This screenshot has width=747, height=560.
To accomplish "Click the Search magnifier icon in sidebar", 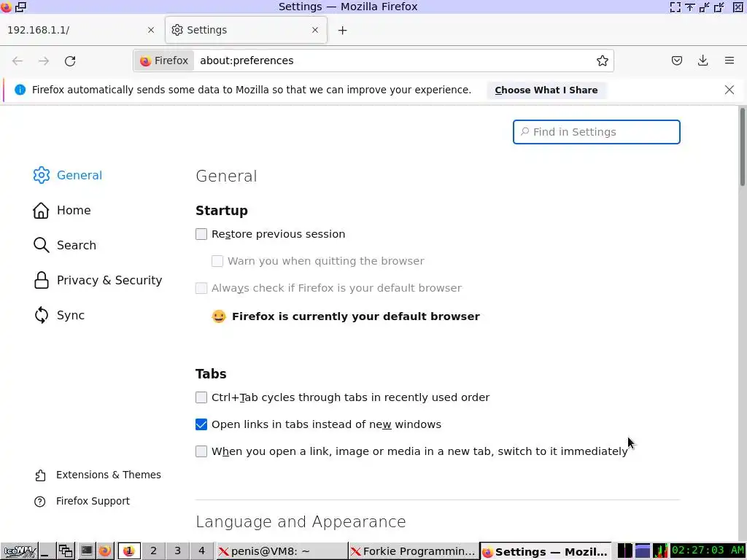I will [x=42, y=245].
